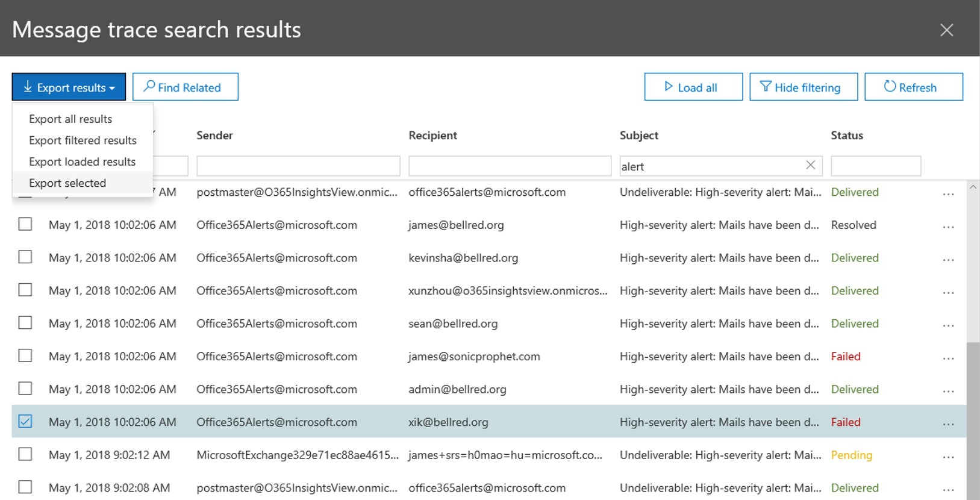980x500 pixels.
Task: Collapse the Export results dropdown button
Action: coord(69,87)
